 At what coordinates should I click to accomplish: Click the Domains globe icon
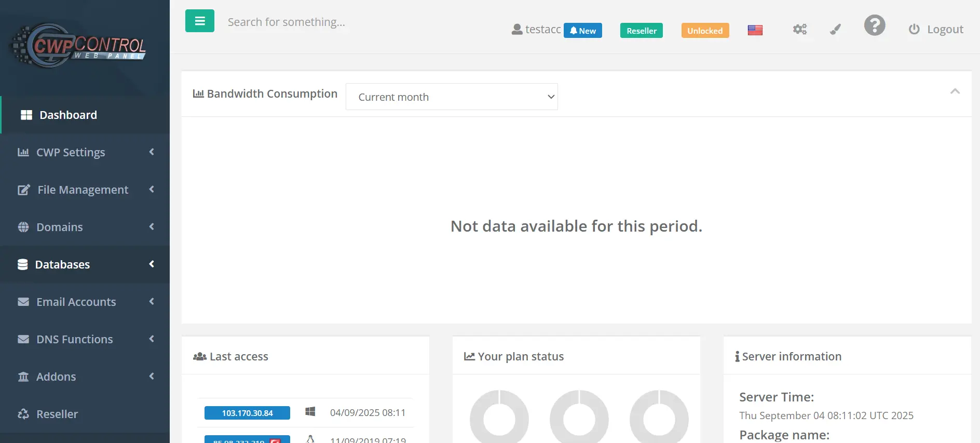[23, 227]
